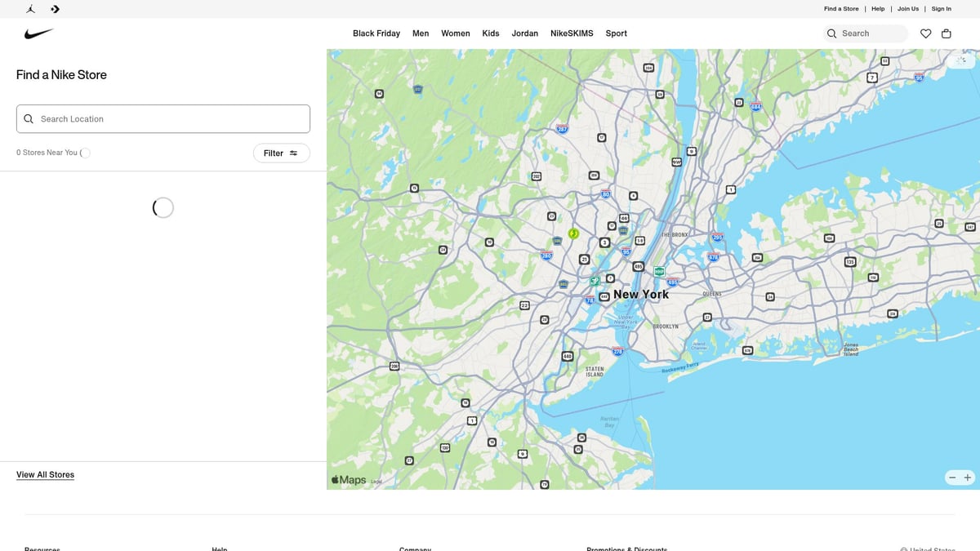Viewport: 980px width, 551px height.
Task: Click the Nike swoosh home logo
Action: pos(39,33)
